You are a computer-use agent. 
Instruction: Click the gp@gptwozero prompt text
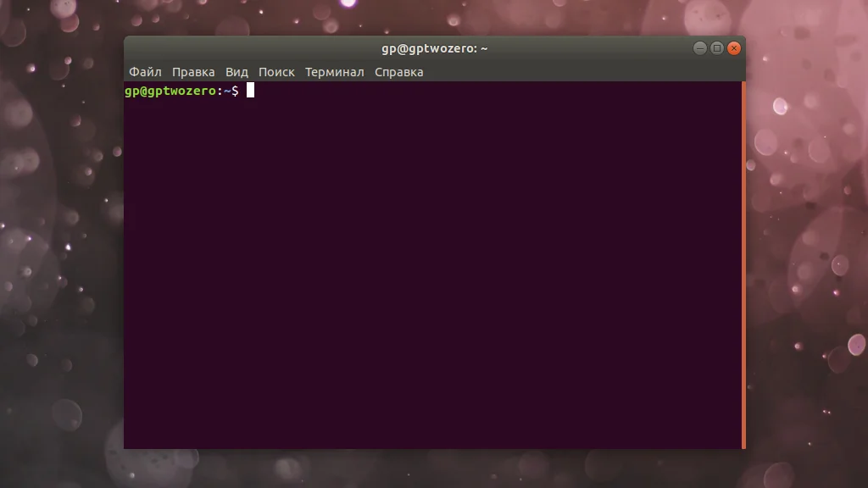(x=170, y=91)
